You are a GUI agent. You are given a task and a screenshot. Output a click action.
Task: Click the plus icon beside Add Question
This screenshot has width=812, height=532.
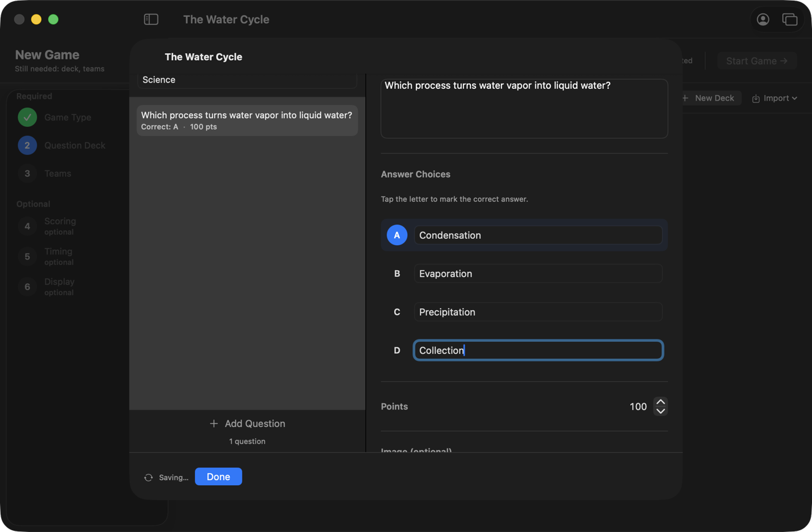[x=214, y=424]
